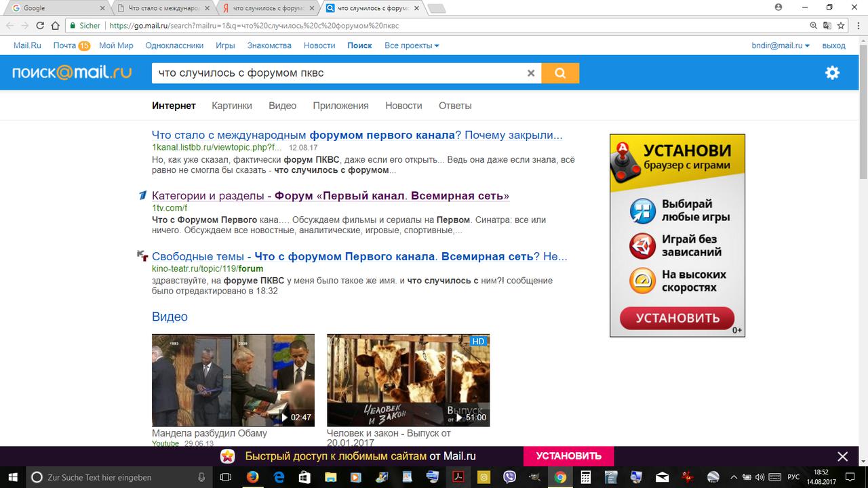868x488 pixels.
Task: Open result 'Что стало с международным форумом'
Action: click(x=357, y=135)
